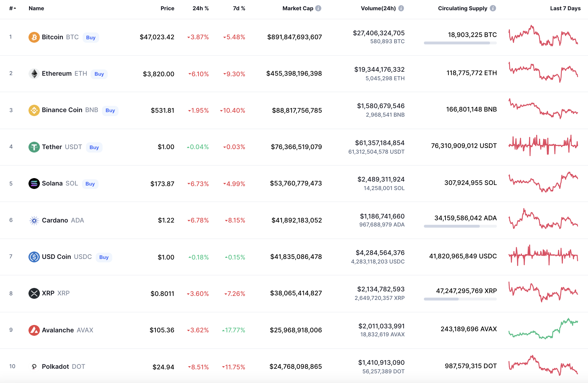Sort table by Price column header
The width and height of the screenshot is (588, 383).
pos(167,8)
